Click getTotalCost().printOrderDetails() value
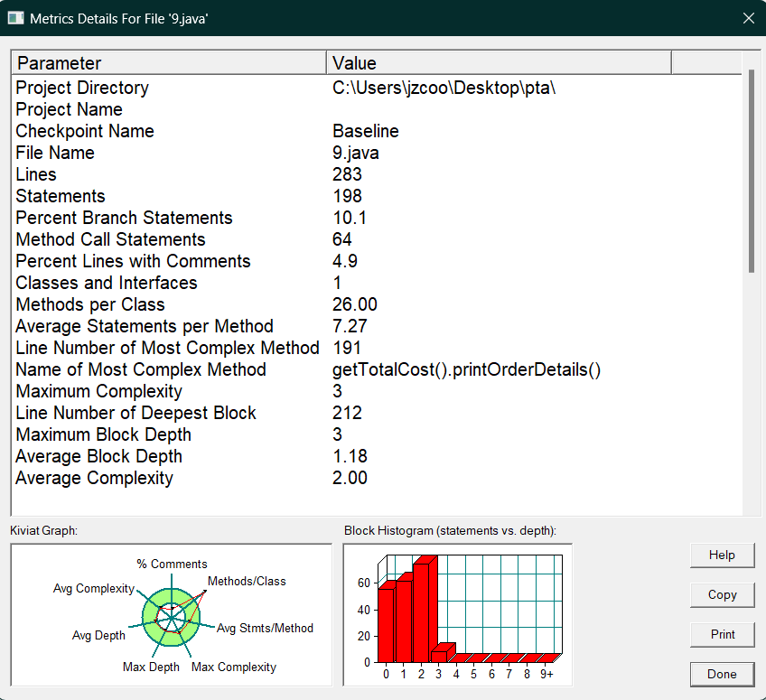Screen dimensions: 766x700 click(x=466, y=369)
